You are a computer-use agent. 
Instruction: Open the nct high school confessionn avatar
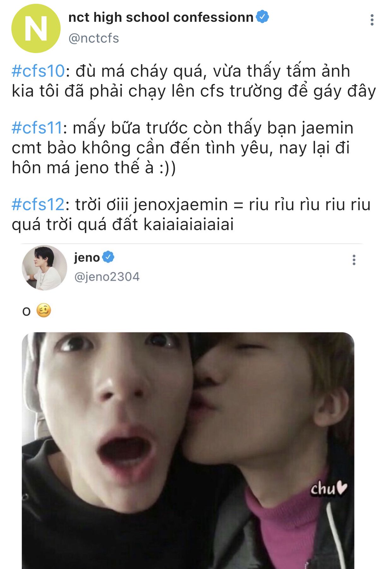(36, 28)
